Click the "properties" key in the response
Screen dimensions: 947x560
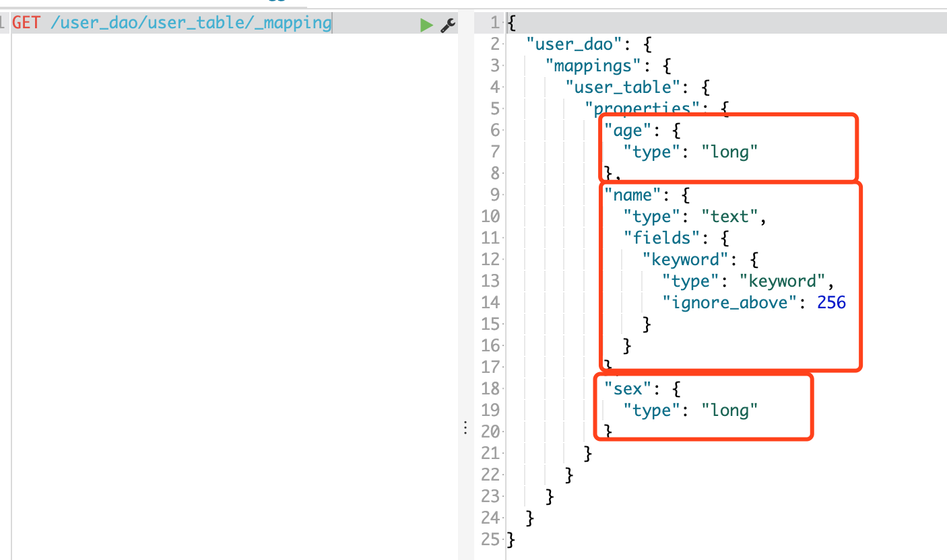643,108
